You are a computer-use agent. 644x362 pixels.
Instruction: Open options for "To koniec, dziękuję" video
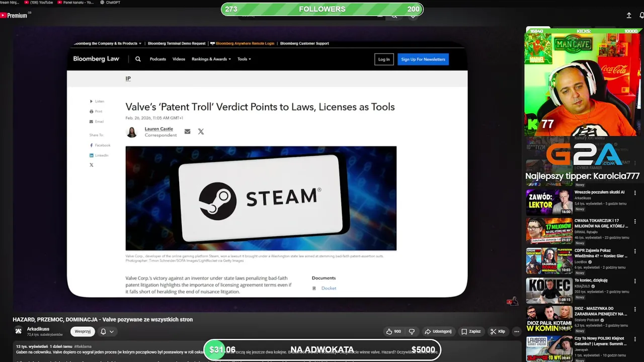pyautogui.click(x=635, y=281)
